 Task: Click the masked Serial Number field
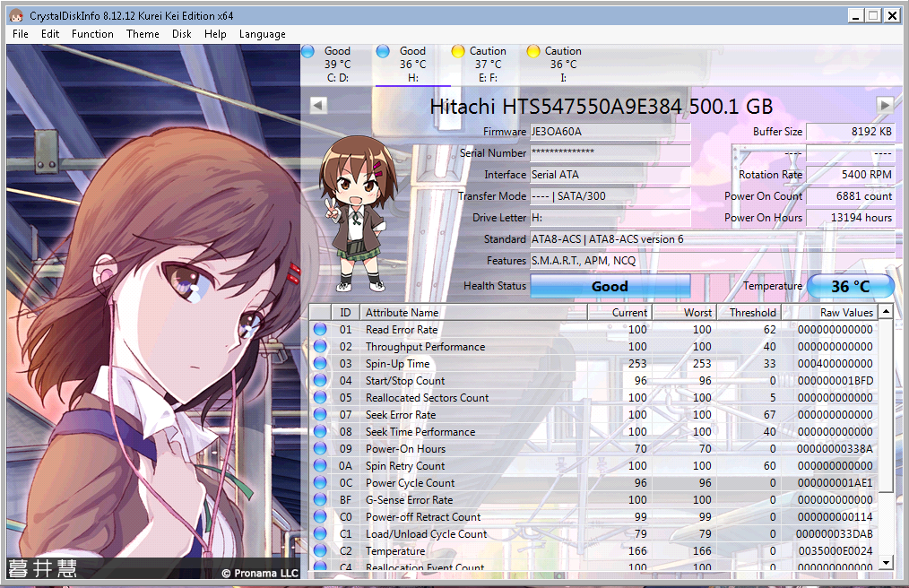[610, 153]
